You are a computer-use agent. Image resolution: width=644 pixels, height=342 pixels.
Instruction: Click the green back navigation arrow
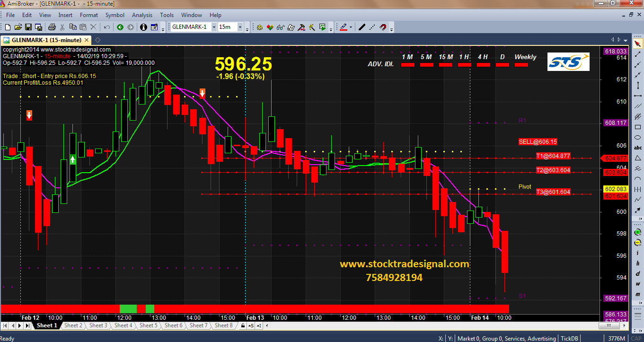[120, 27]
